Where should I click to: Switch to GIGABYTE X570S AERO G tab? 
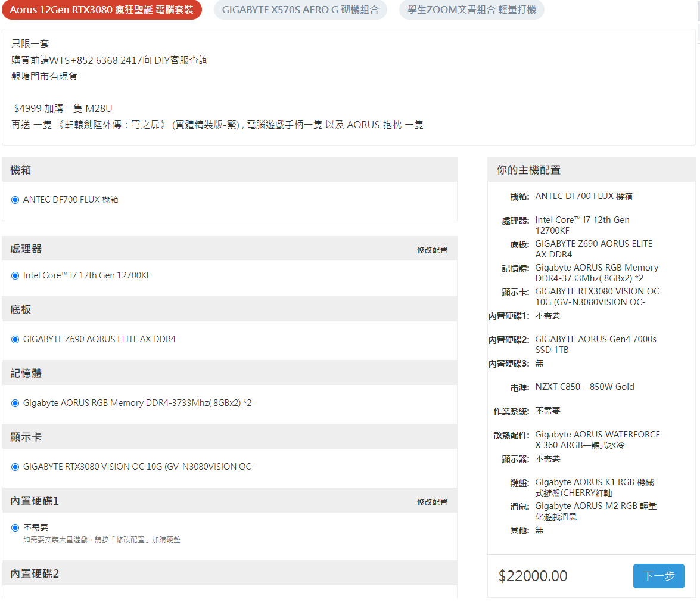point(300,10)
